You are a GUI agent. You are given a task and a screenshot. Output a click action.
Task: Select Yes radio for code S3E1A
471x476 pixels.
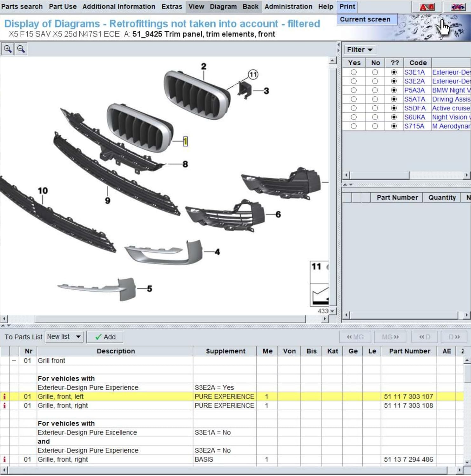click(353, 72)
